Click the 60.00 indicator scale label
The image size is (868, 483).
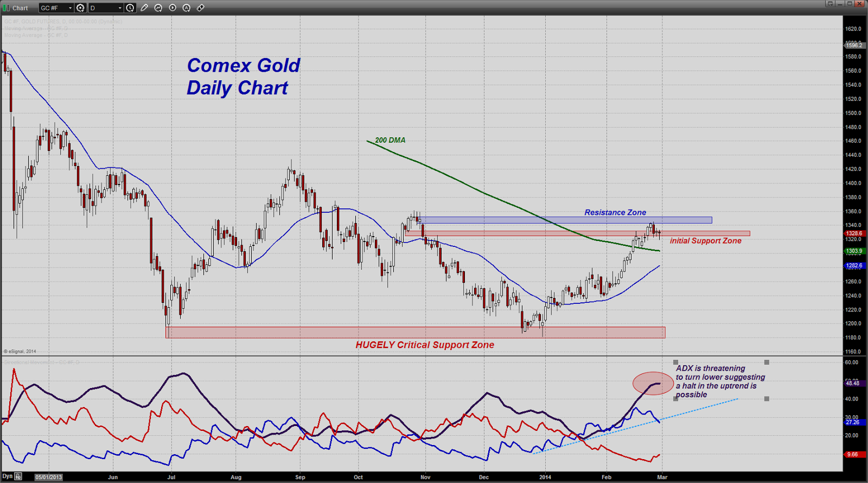[x=852, y=363]
